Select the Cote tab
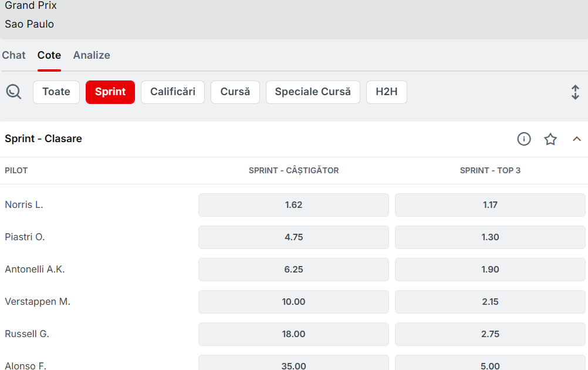Screen dimensions: 588x370 point(49,55)
